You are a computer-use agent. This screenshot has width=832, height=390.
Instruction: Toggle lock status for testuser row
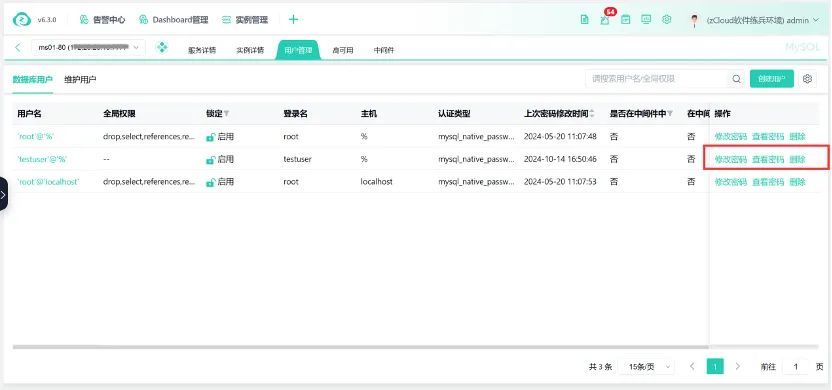click(x=210, y=160)
